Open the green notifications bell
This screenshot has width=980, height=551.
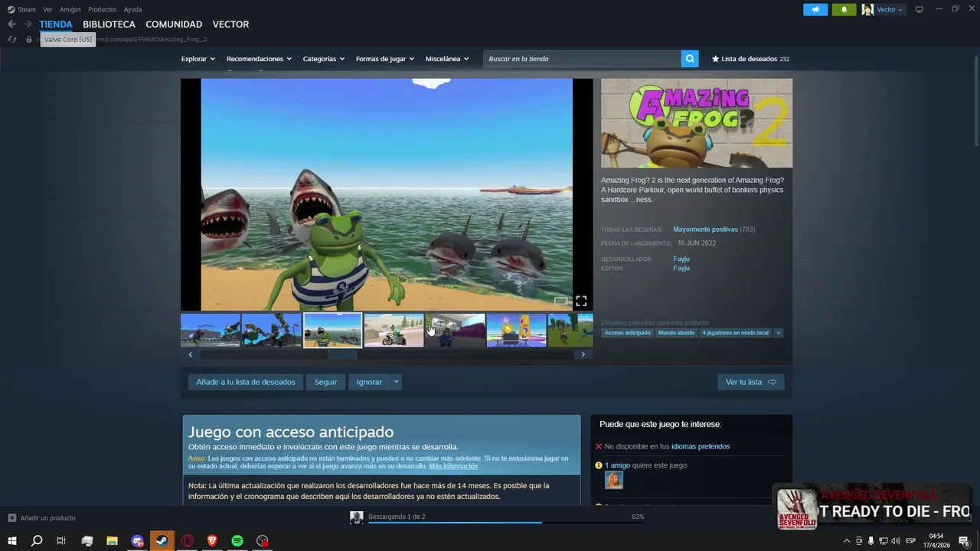coord(844,10)
